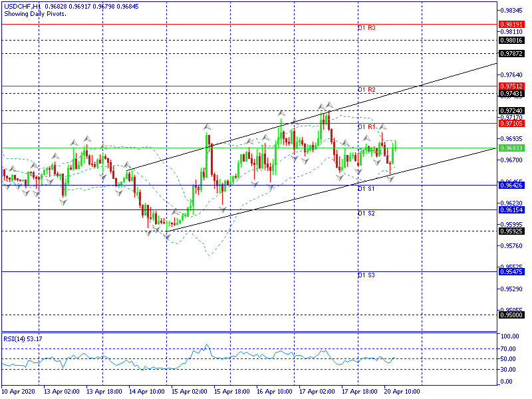This screenshot has height=399, width=532.
Task: Select the blue 0.96154 price tag
Action: click(511, 209)
